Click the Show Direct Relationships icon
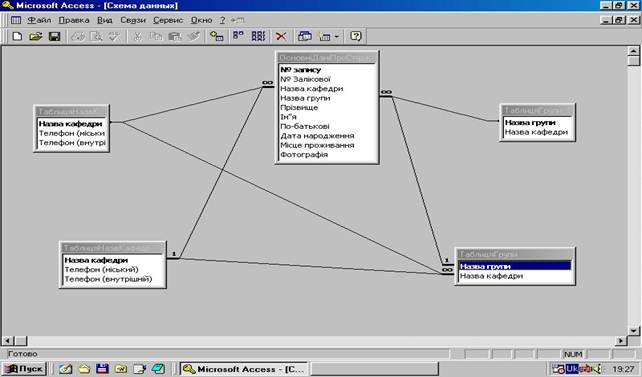Viewport: 642px width, 377px height. pos(238,36)
